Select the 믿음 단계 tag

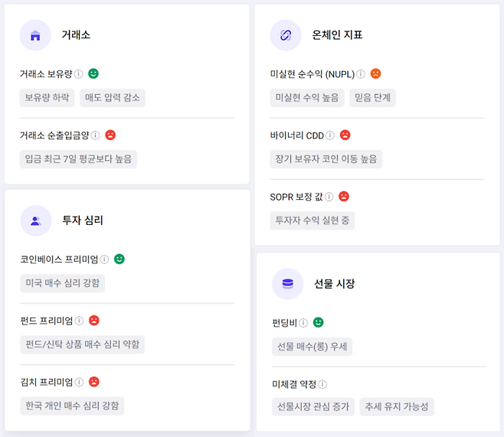(x=372, y=98)
